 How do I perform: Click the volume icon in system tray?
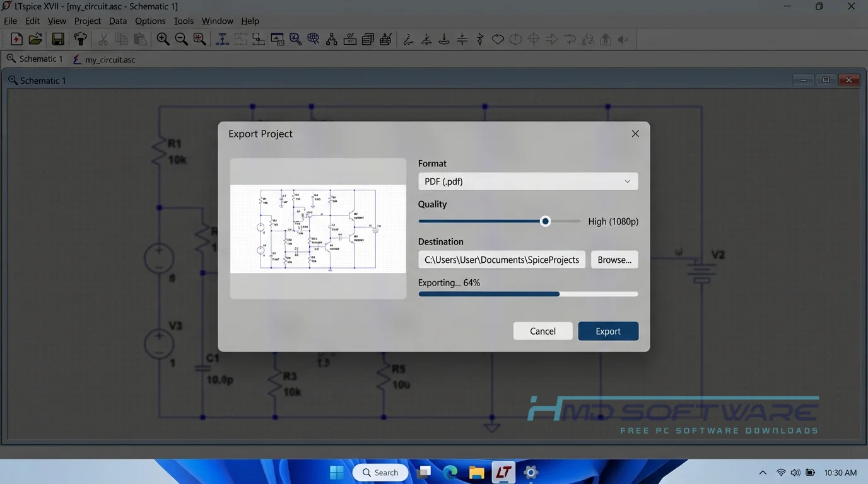[795, 473]
